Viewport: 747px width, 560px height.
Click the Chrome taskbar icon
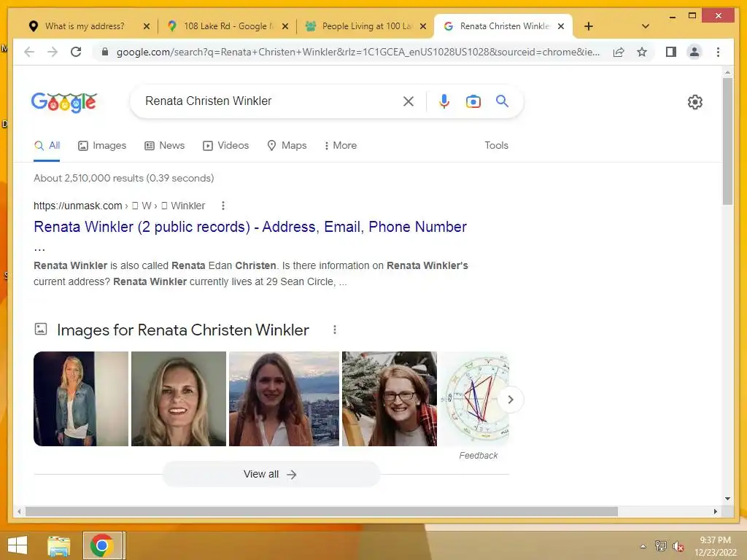[101, 545]
